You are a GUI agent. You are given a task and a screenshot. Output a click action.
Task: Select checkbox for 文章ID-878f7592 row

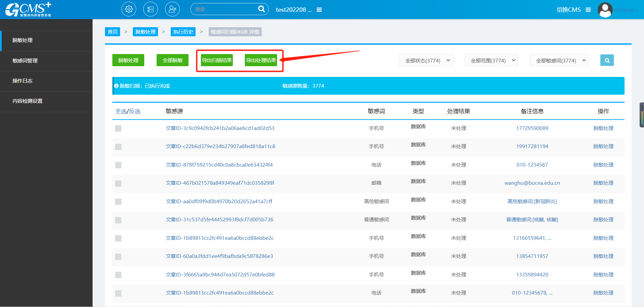click(x=118, y=165)
